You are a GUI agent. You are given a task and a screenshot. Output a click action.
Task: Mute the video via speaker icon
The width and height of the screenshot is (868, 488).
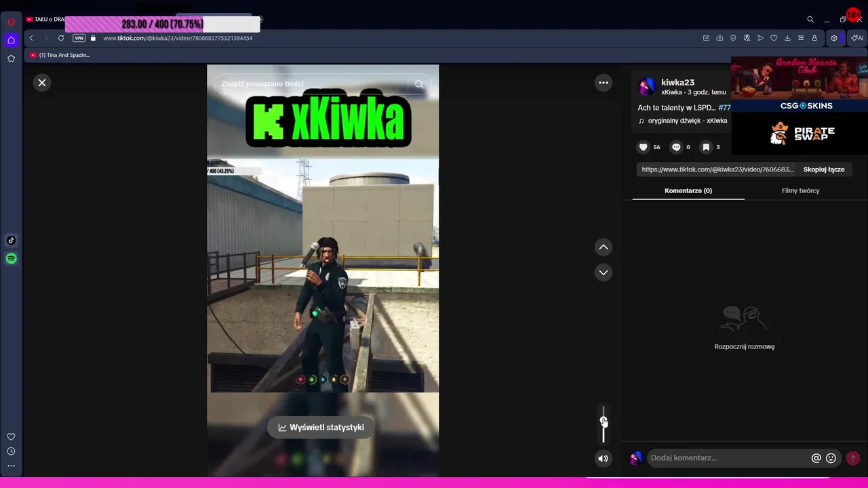(603, 459)
